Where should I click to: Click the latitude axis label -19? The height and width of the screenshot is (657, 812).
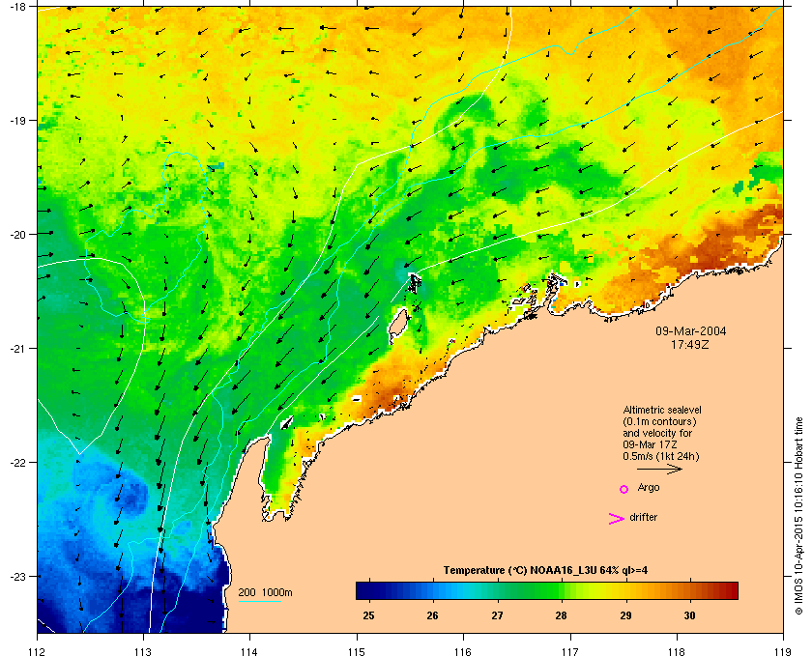click(x=17, y=120)
